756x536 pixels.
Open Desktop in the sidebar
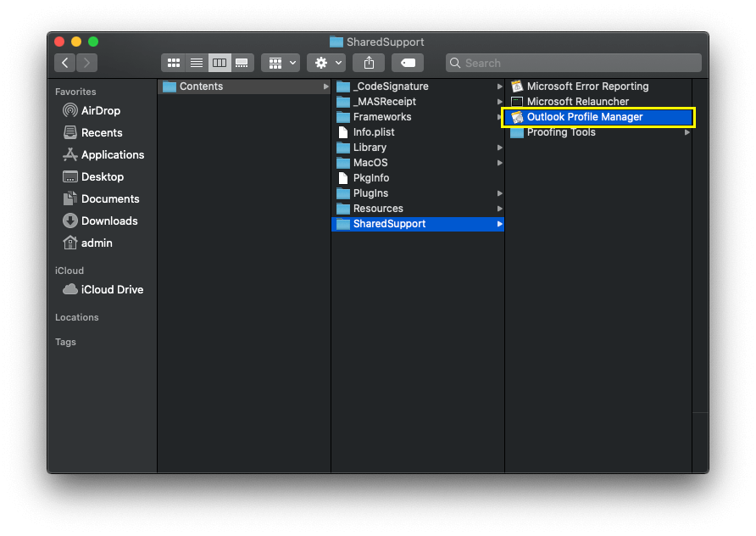point(93,177)
